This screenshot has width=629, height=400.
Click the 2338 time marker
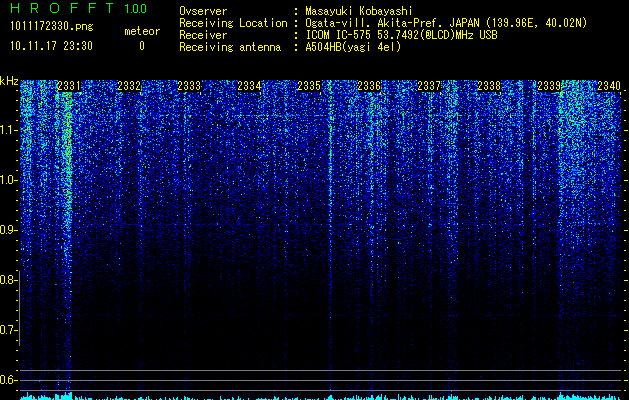[489, 86]
